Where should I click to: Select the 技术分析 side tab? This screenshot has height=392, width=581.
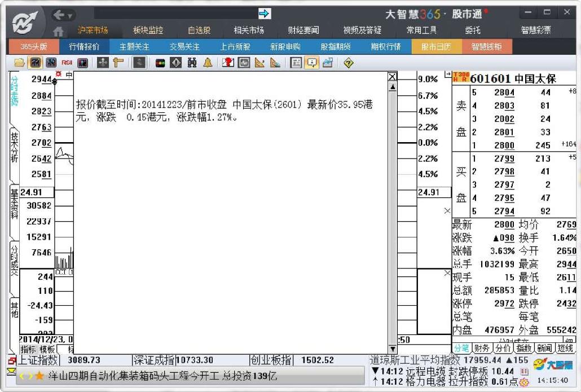[x=14, y=147]
